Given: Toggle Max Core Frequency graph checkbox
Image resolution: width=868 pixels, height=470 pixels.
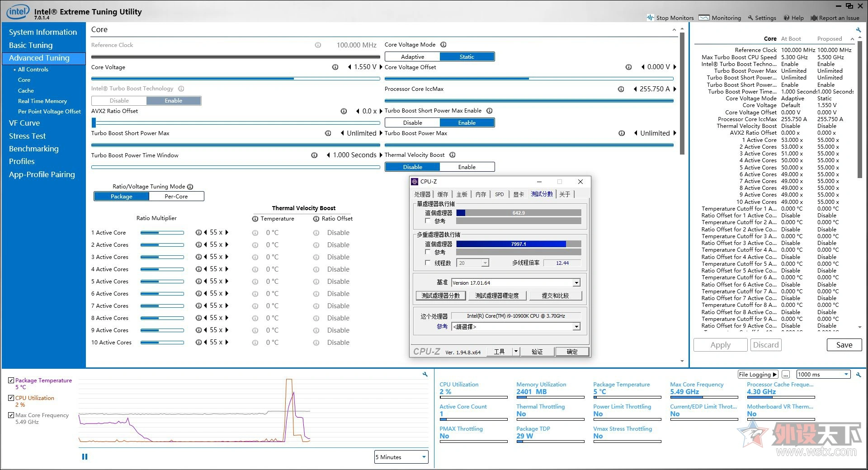Looking at the screenshot, I should click(11, 415).
